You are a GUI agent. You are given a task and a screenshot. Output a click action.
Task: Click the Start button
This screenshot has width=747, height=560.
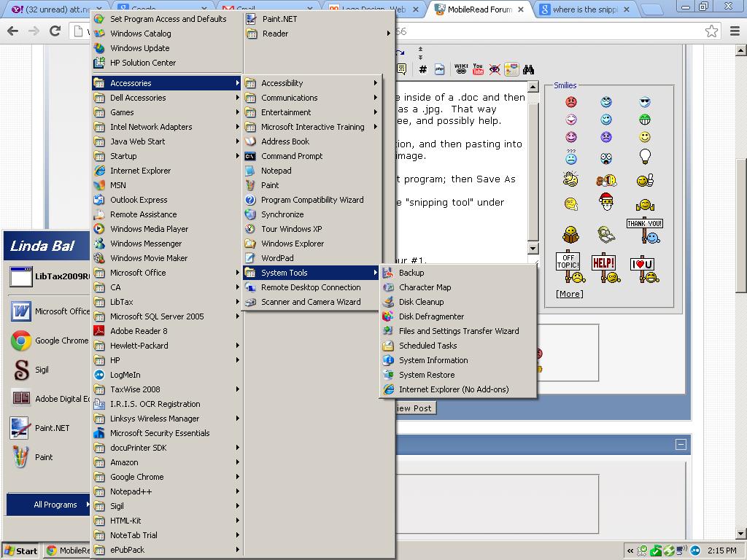20,551
